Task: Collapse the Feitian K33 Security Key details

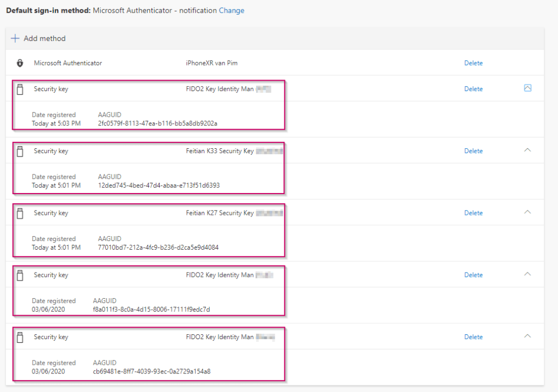Action: (527, 150)
